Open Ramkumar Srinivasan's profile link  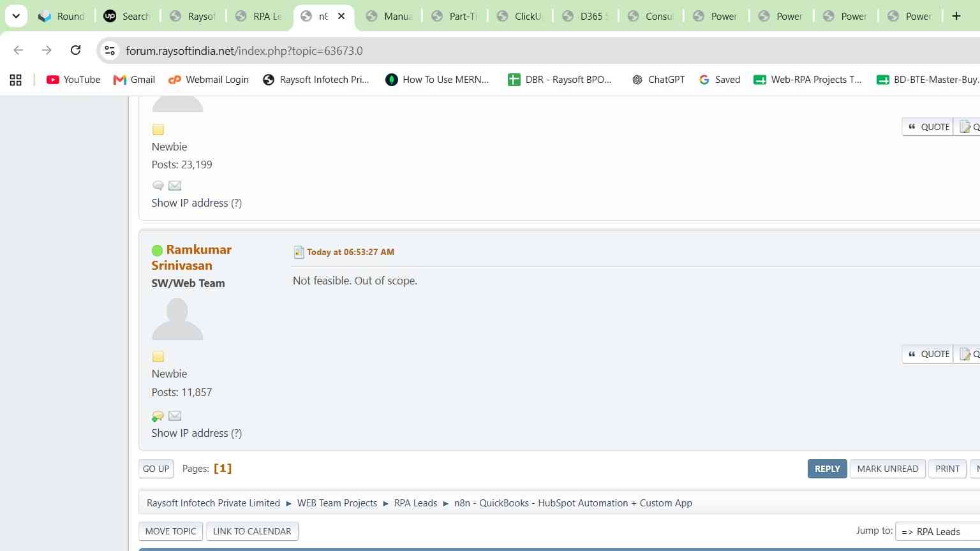(191, 257)
